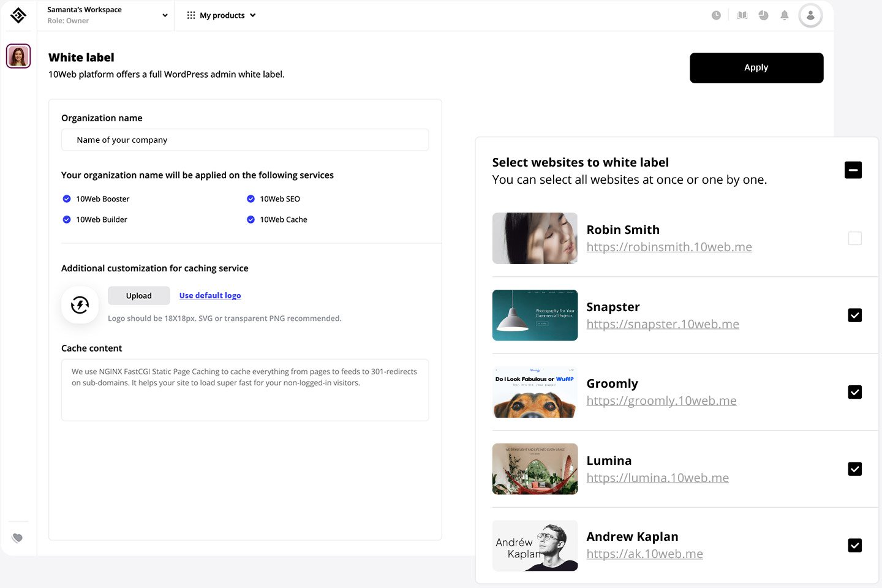Click the 10Web diamond logo icon
882x588 pixels.
pos(18,15)
